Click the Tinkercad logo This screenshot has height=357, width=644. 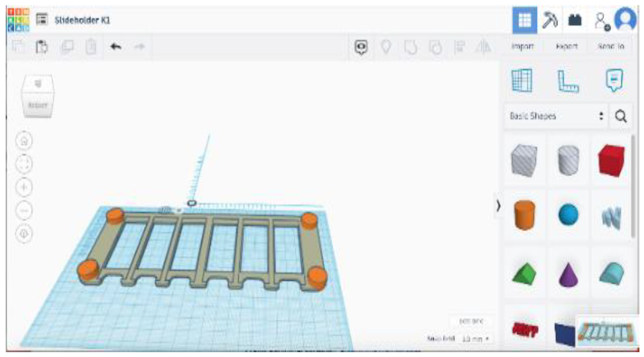[x=18, y=20]
